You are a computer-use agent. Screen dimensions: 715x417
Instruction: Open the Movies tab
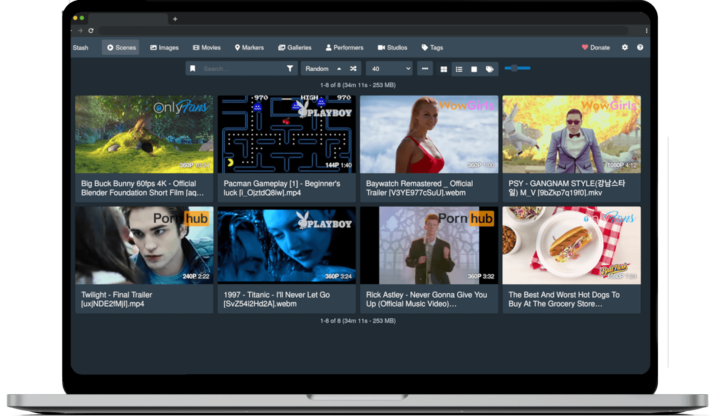(x=207, y=47)
